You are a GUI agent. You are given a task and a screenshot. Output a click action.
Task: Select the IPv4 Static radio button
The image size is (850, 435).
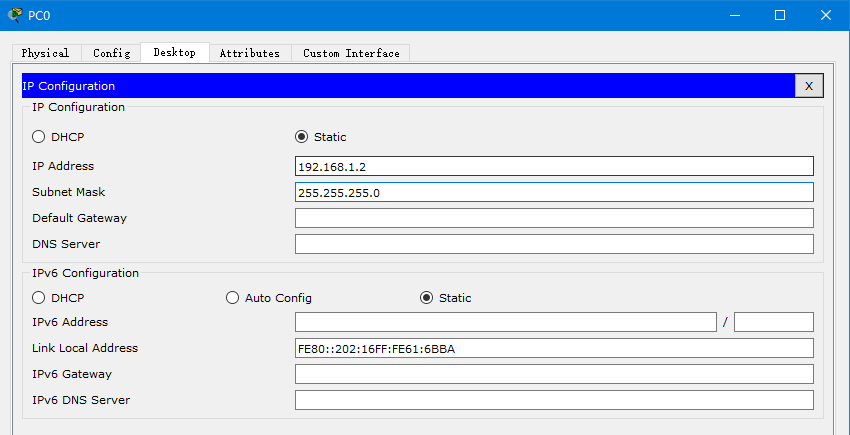pos(302,137)
